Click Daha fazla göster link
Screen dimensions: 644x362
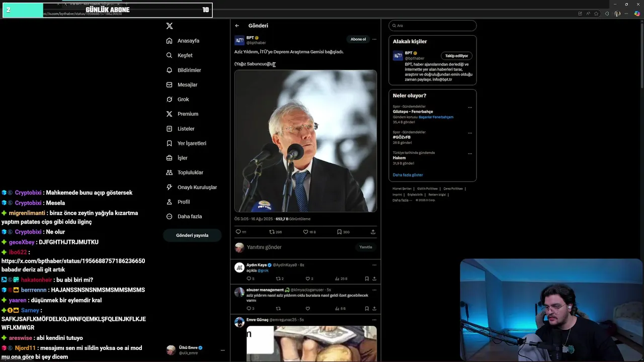(x=408, y=175)
